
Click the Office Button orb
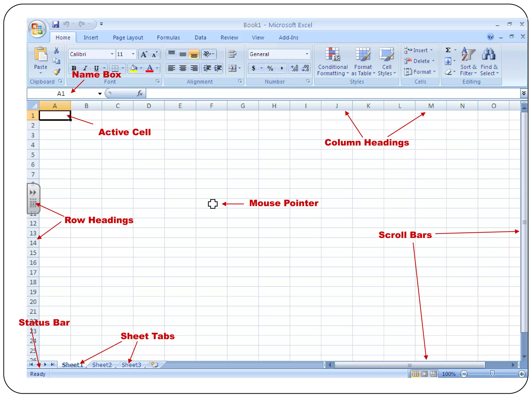click(37, 29)
